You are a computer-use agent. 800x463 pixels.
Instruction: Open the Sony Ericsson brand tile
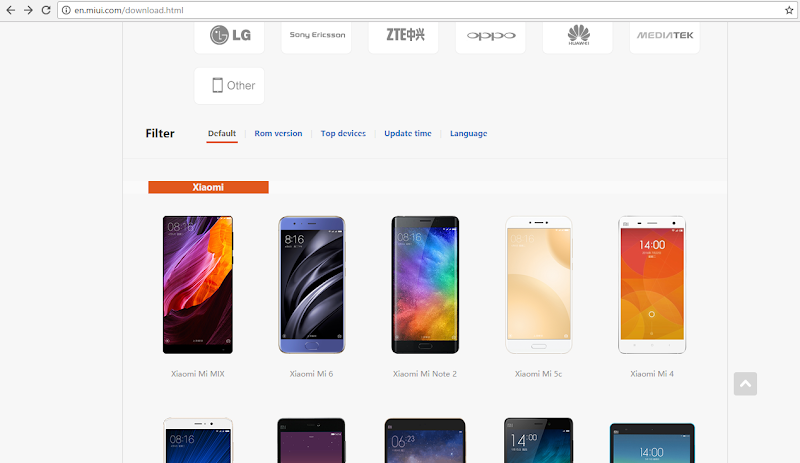click(316, 35)
